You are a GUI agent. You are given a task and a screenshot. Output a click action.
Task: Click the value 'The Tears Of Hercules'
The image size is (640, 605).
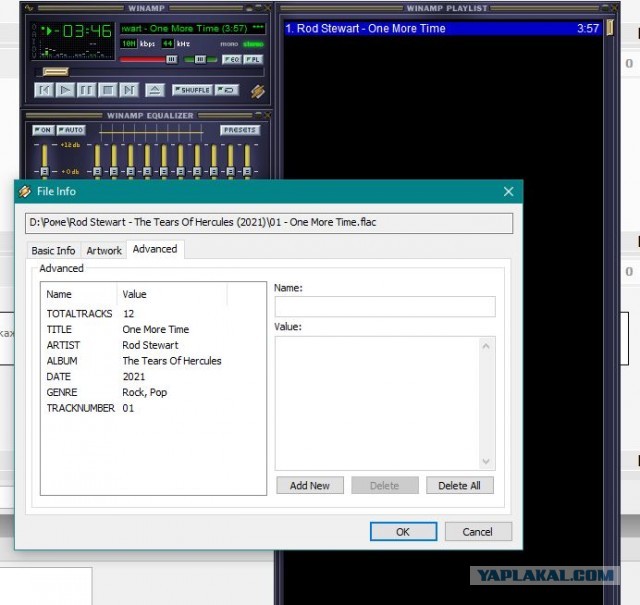click(172, 361)
